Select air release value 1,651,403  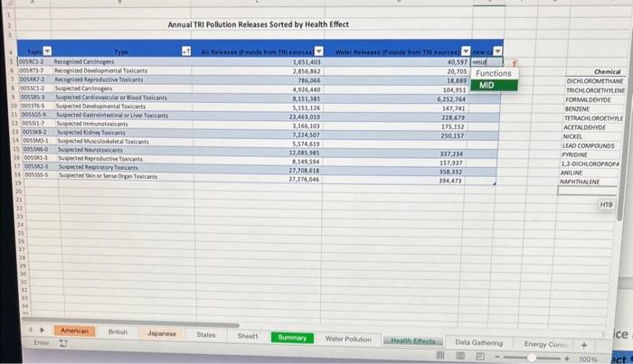pos(307,62)
